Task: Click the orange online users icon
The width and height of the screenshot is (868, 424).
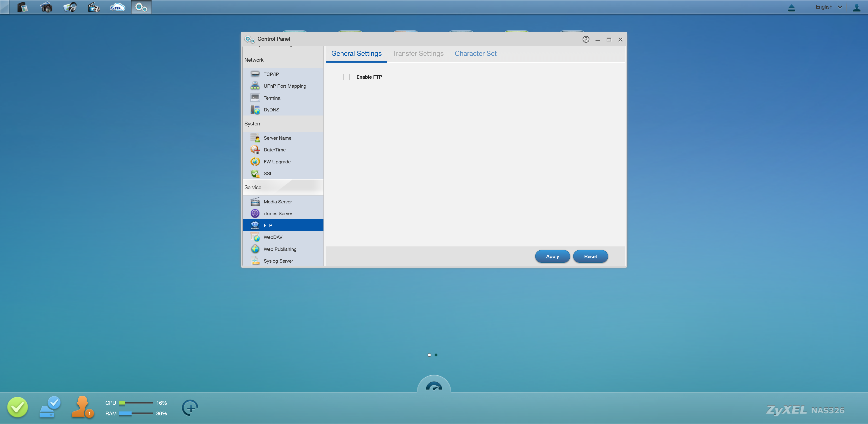Action: [82, 407]
